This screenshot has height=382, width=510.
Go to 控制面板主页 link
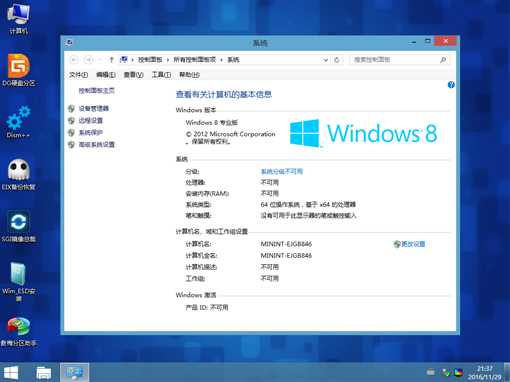coord(97,90)
